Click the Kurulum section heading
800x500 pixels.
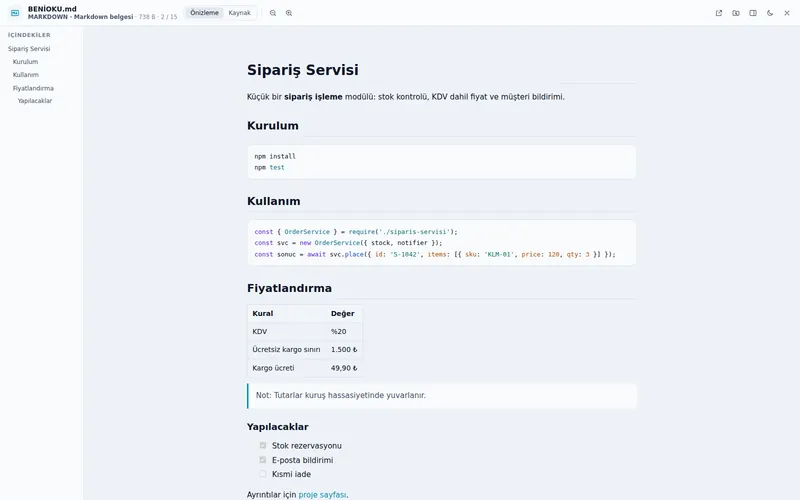272,126
